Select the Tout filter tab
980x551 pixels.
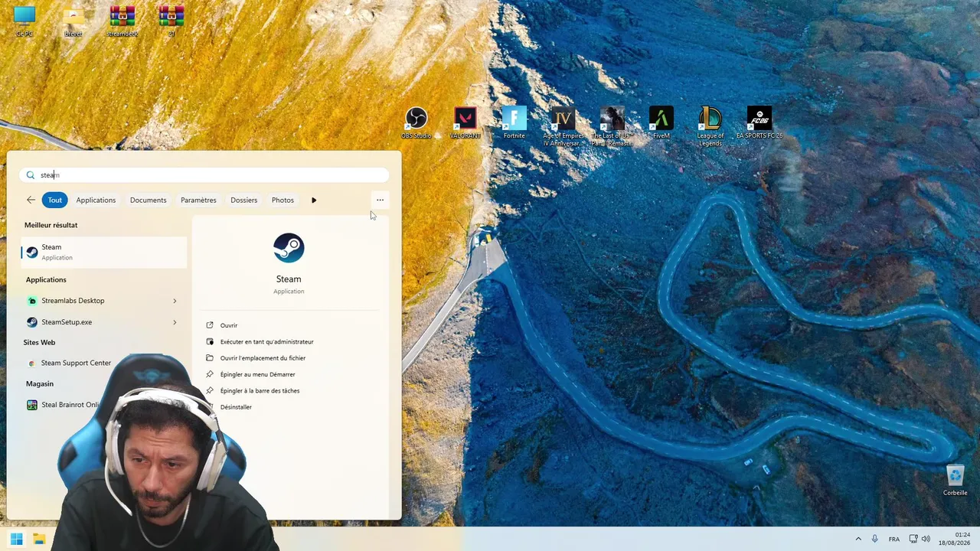point(55,200)
